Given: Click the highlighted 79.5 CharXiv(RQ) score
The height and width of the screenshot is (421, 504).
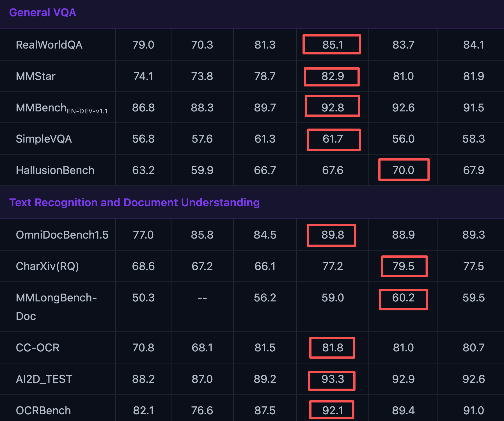Looking at the screenshot, I should point(404,266).
